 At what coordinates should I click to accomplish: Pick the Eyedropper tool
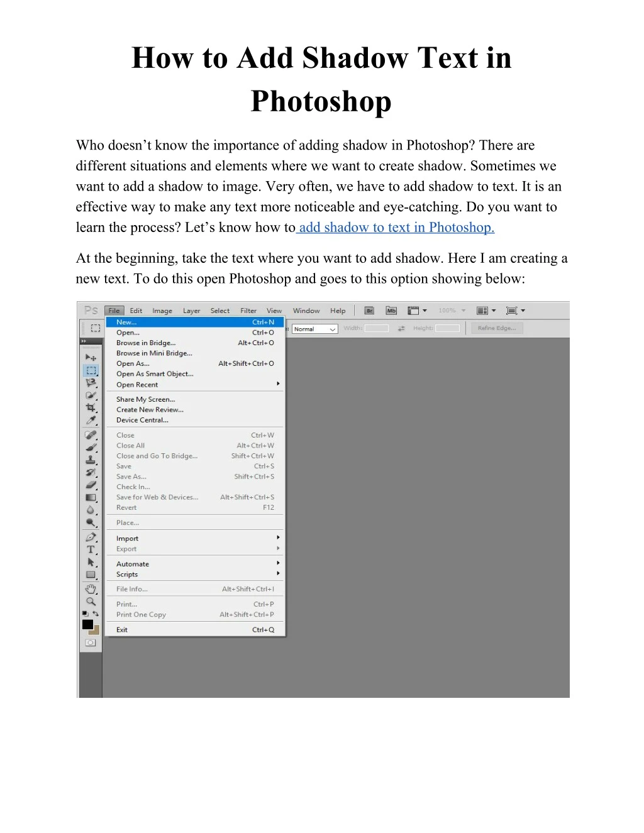click(91, 421)
